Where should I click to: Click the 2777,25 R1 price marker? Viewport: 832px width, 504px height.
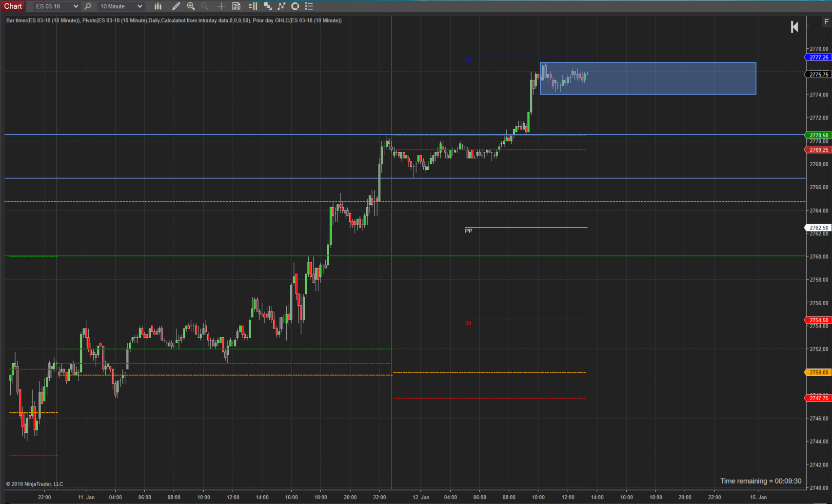pos(818,58)
